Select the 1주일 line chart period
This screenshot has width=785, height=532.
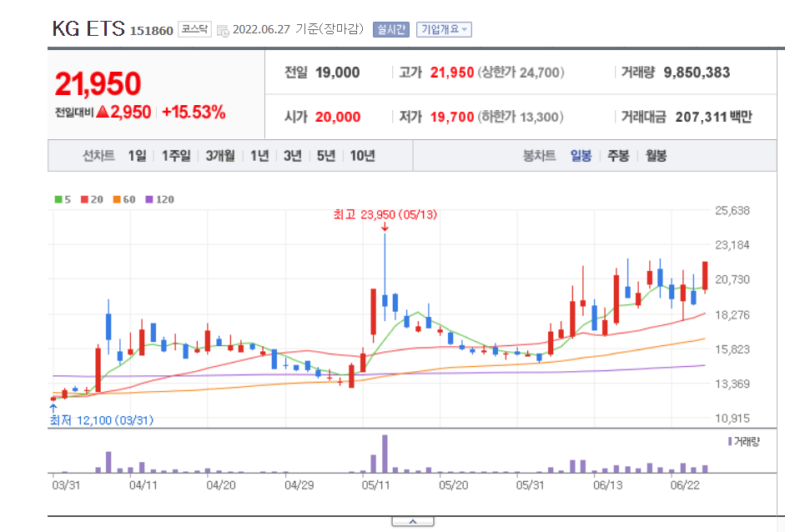(176, 156)
